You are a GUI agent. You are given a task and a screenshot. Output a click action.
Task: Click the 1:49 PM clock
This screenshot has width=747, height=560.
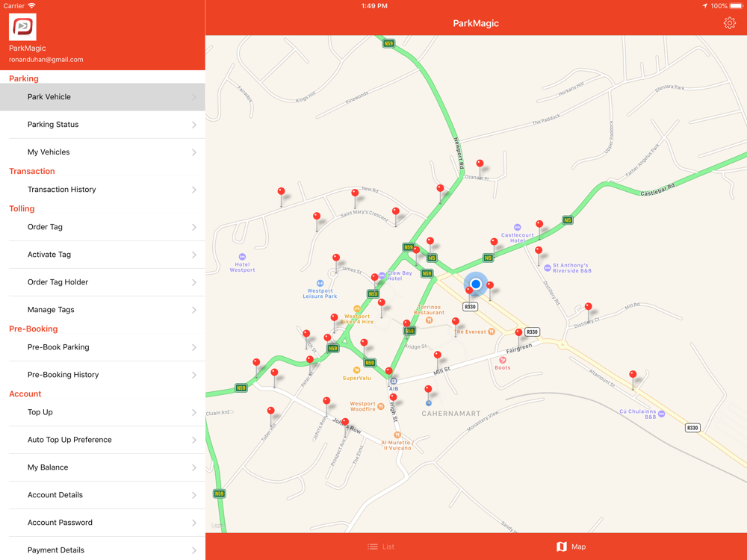click(374, 6)
